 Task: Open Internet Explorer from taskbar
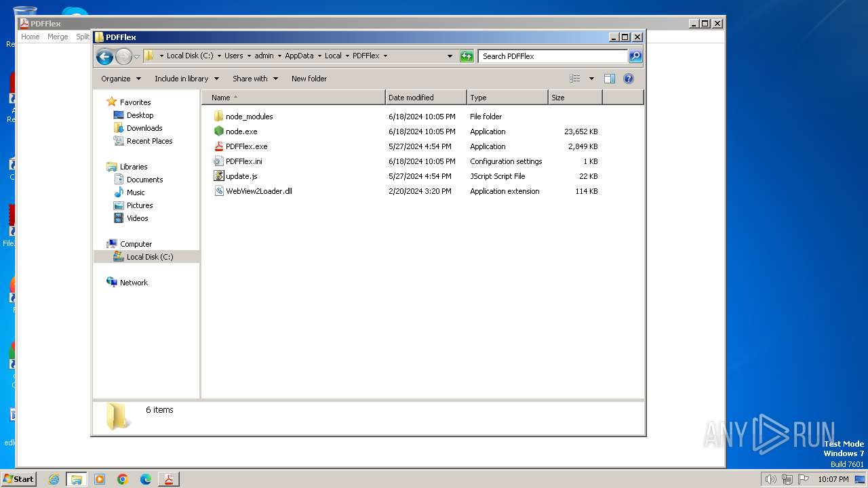(x=54, y=479)
